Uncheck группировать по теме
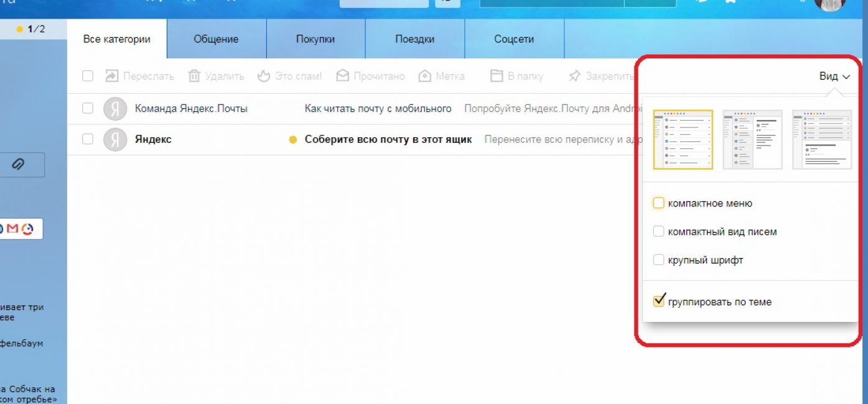The image size is (868, 404). [x=659, y=301]
